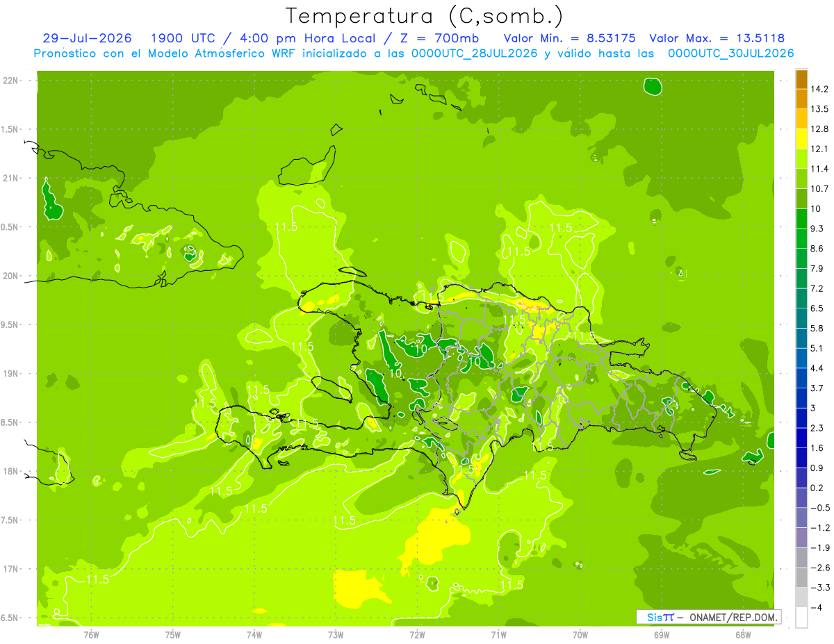Click the '1.6' legend value
The image size is (834, 644).
click(817, 447)
